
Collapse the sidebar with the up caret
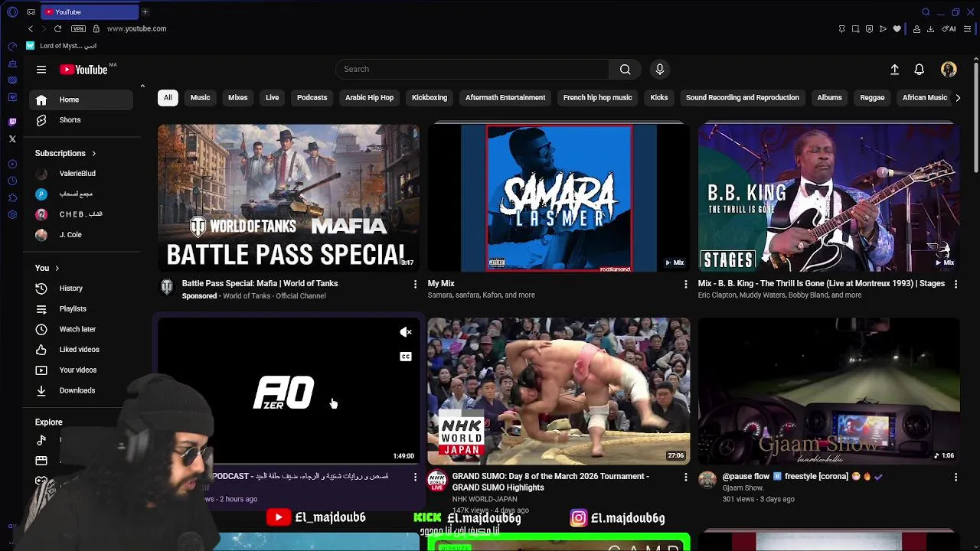pos(142,86)
